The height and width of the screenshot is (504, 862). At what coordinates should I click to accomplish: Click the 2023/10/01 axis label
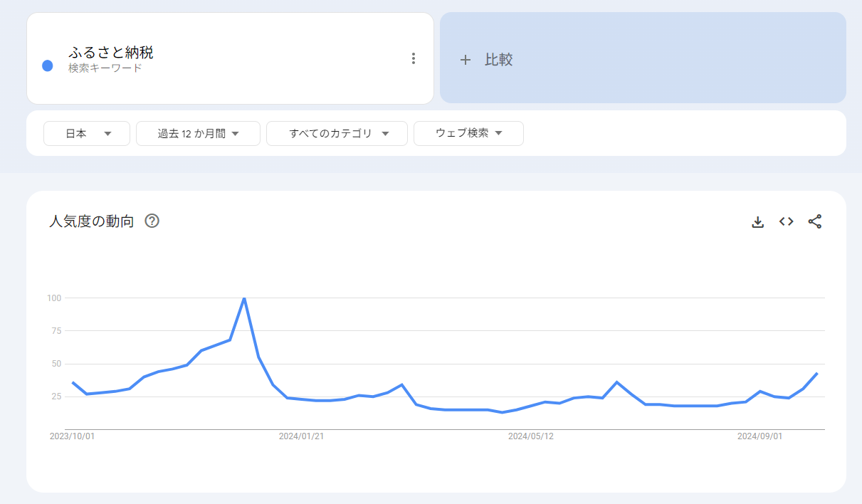(72, 436)
